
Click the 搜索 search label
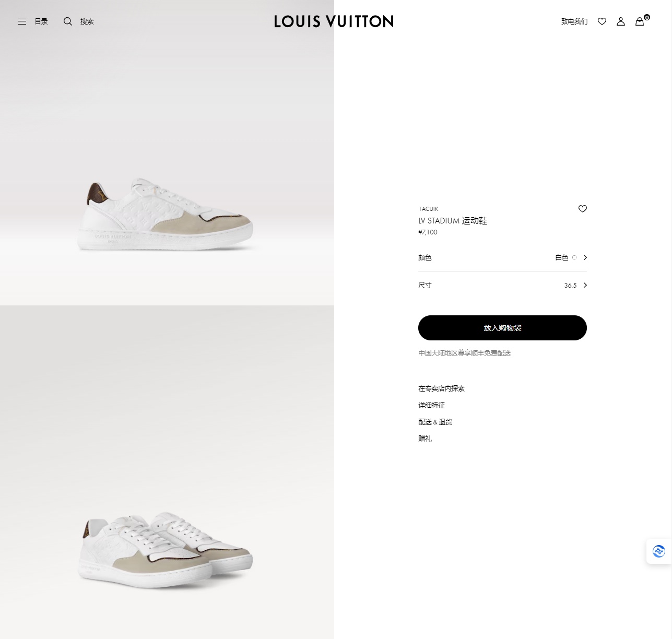87,21
